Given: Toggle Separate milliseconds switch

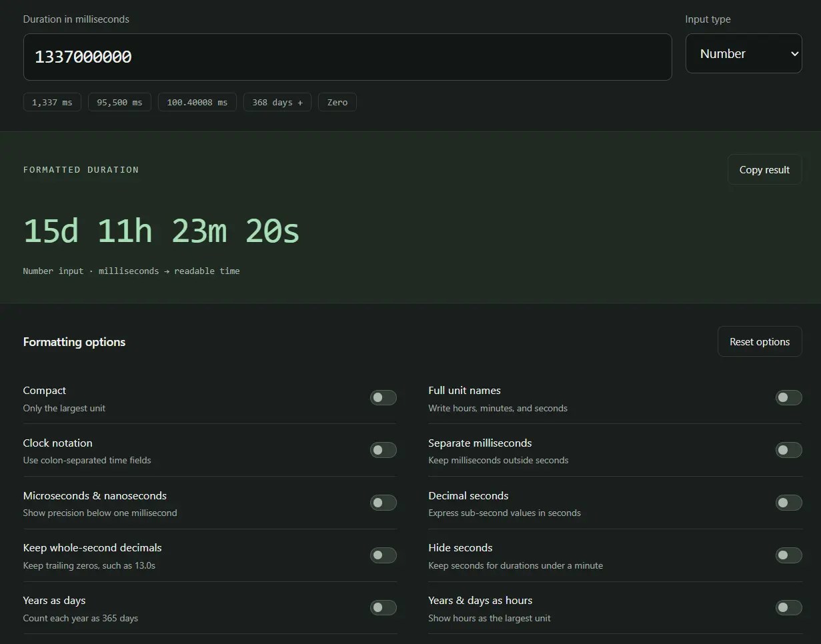Looking at the screenshot, I should click(x=788, y=450).
